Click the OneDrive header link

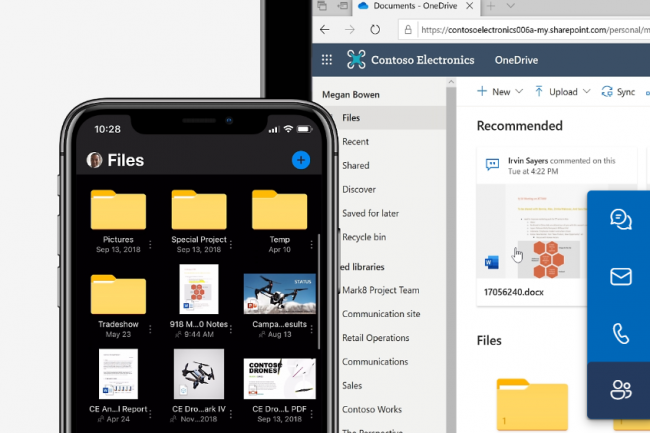(x=516, y=60)
